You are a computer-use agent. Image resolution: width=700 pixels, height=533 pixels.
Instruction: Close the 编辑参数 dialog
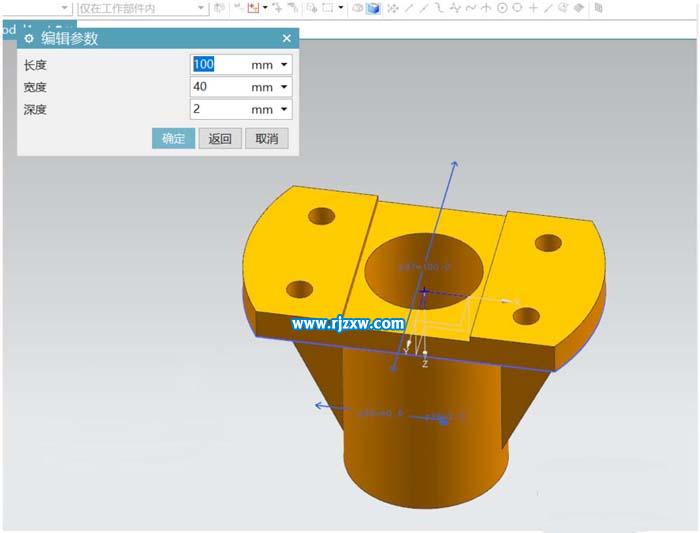coord(287,39)
